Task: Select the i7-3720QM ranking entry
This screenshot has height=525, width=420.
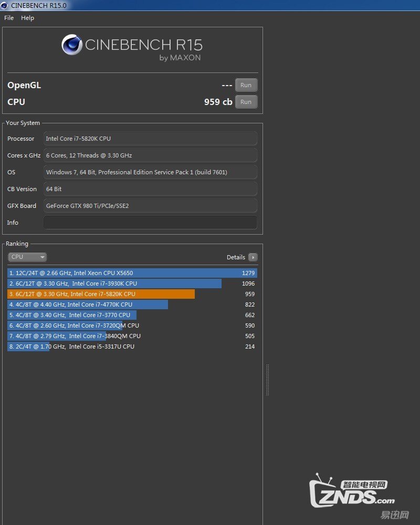Action: (x=131, y=325)
